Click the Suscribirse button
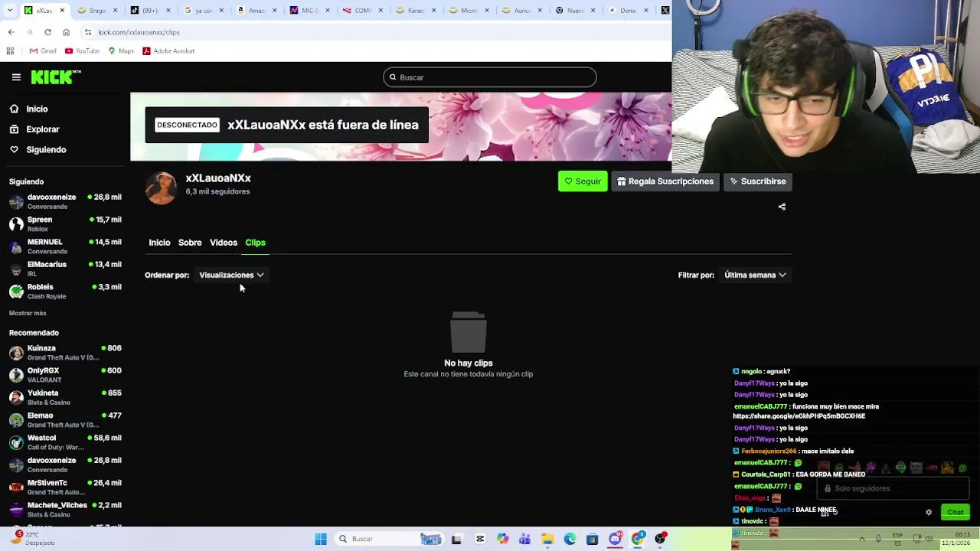Screen dimensions: 980x551 pyautogui.click(x=758, y=181)
